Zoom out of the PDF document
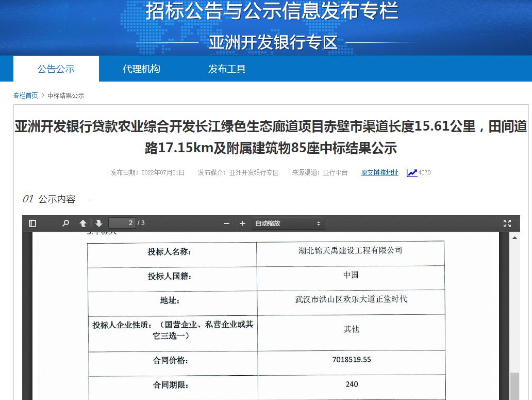 click(226, 223)
